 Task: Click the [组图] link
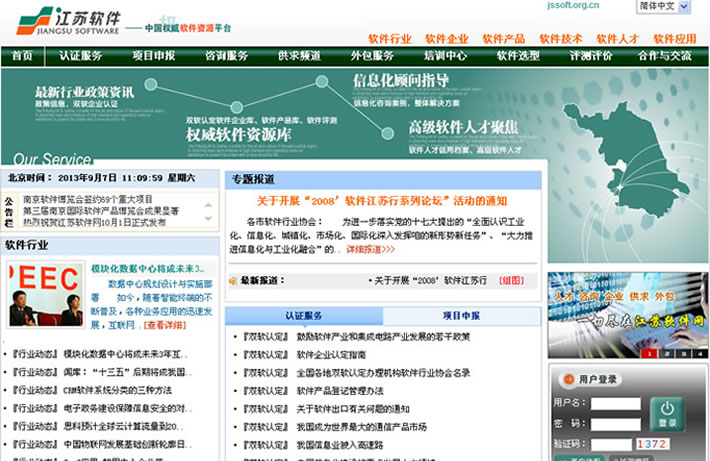(x=511, y=280)
